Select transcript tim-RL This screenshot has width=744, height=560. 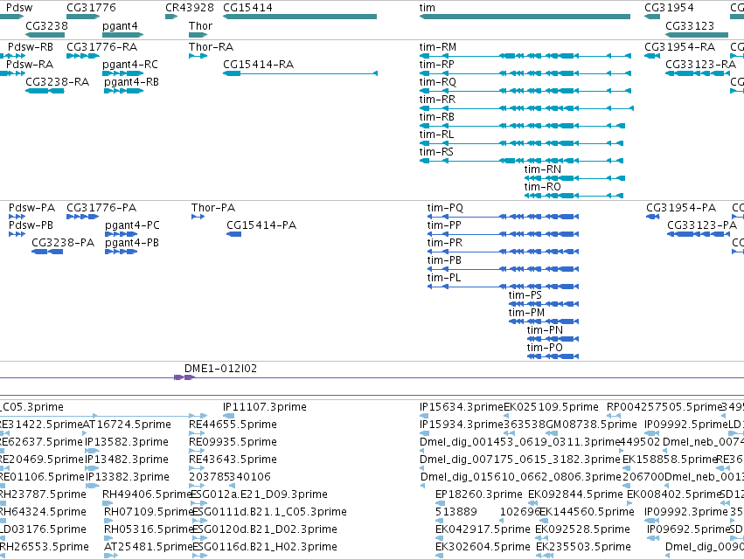(521, 143)
